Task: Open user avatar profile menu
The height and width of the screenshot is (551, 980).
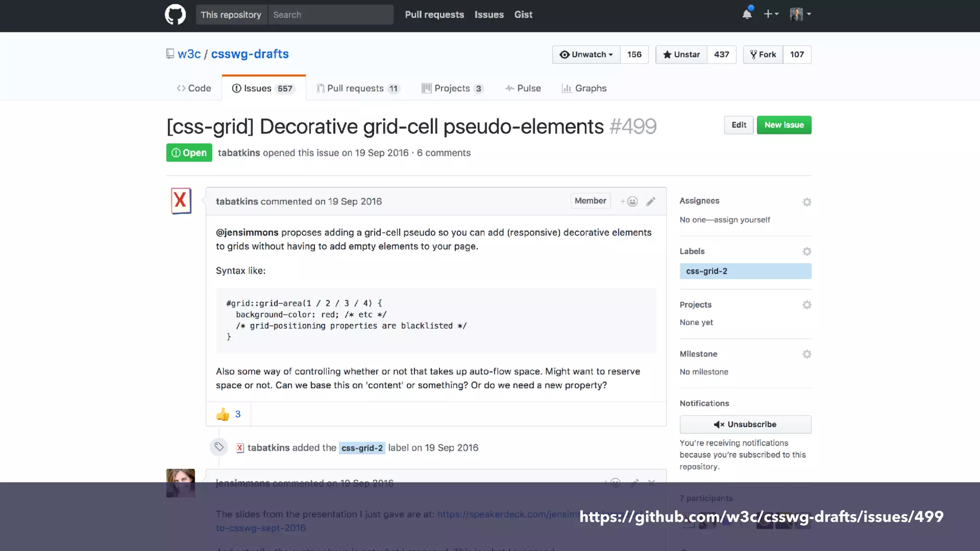Action: (x=800, y=14)
